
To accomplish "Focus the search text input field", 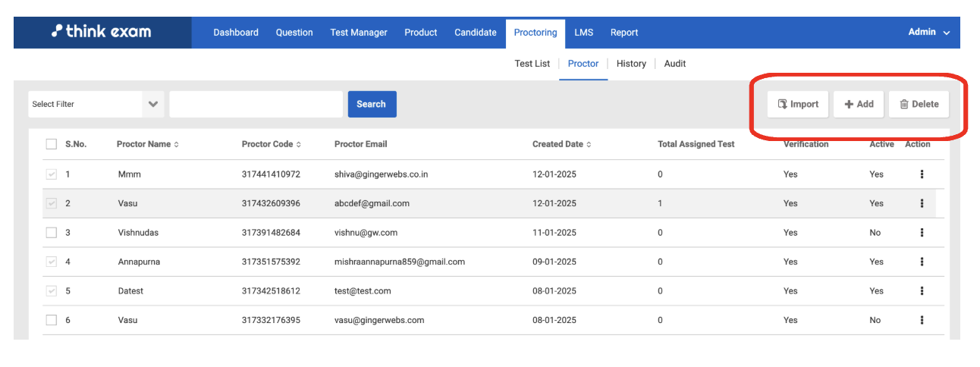I will coord(256,105).
